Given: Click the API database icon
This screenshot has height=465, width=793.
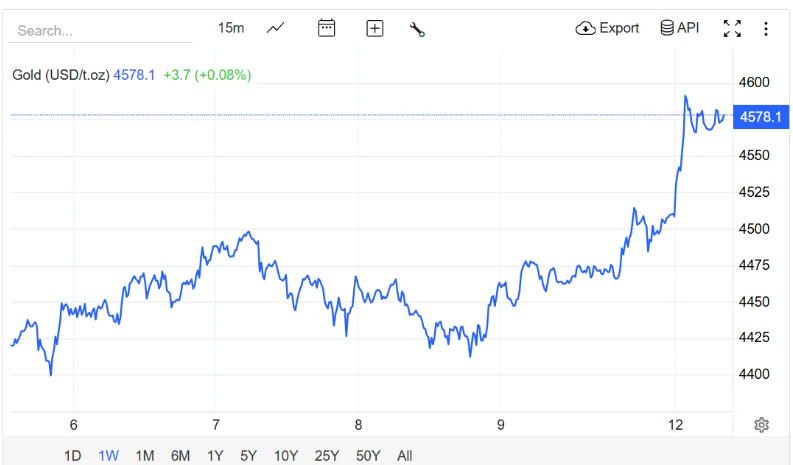Looking at the screenshot, I should tap(679, 28).
